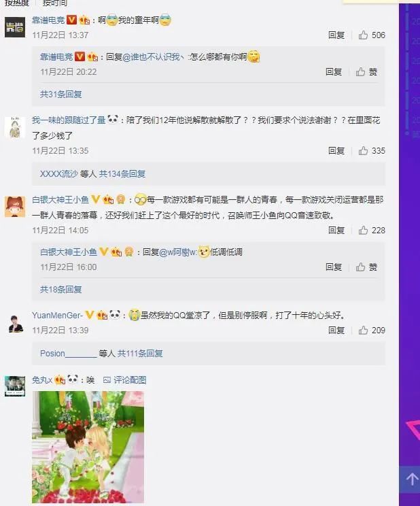The height and width of the screenshot is (506, 420).
Task: Click the back-to-top arrow button
Action: click(x=411, y=479)
